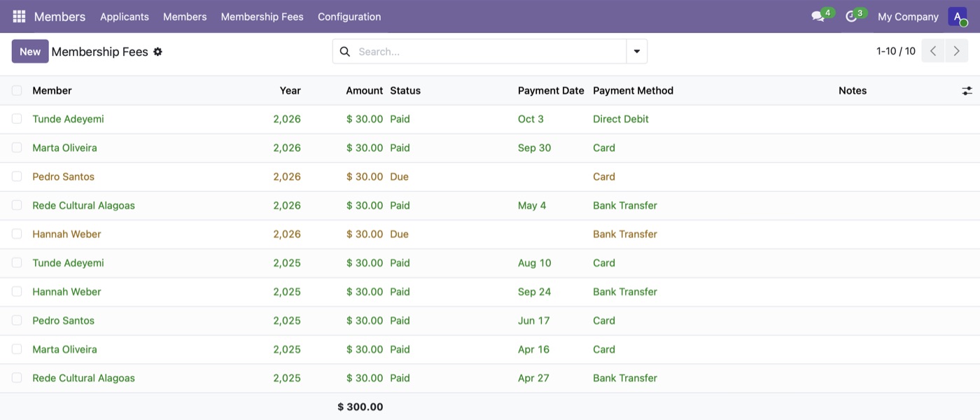Screen dimensions: 980x420
Task: Open the optional columns adjust icon
Action: tap(967, 90)
